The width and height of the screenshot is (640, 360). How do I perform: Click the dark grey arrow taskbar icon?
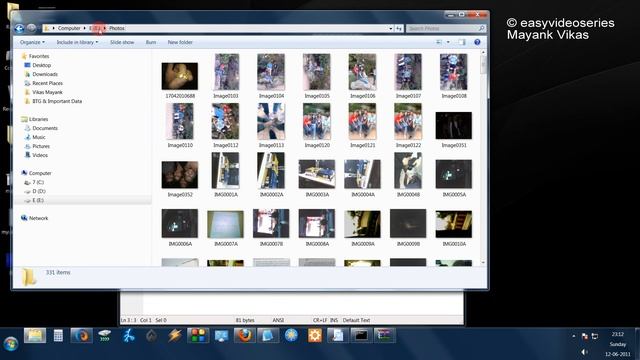151,336
